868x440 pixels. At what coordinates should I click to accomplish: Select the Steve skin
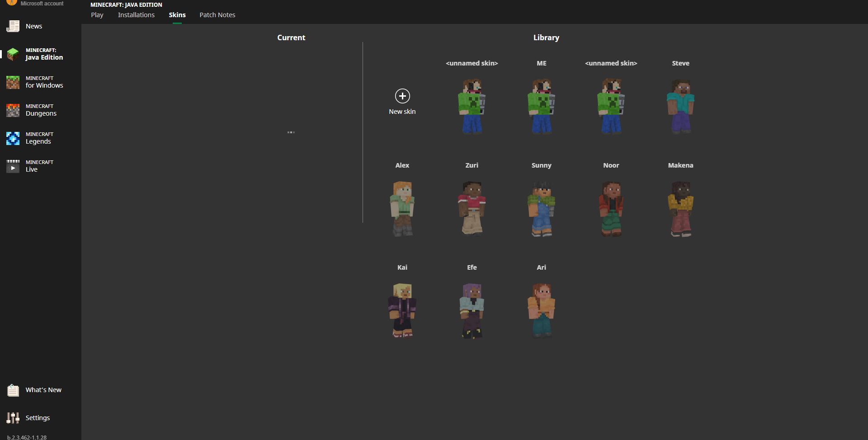[x=680, y=107]
